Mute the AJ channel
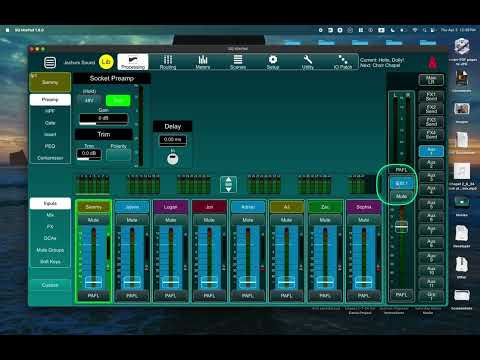 point(286,220)
